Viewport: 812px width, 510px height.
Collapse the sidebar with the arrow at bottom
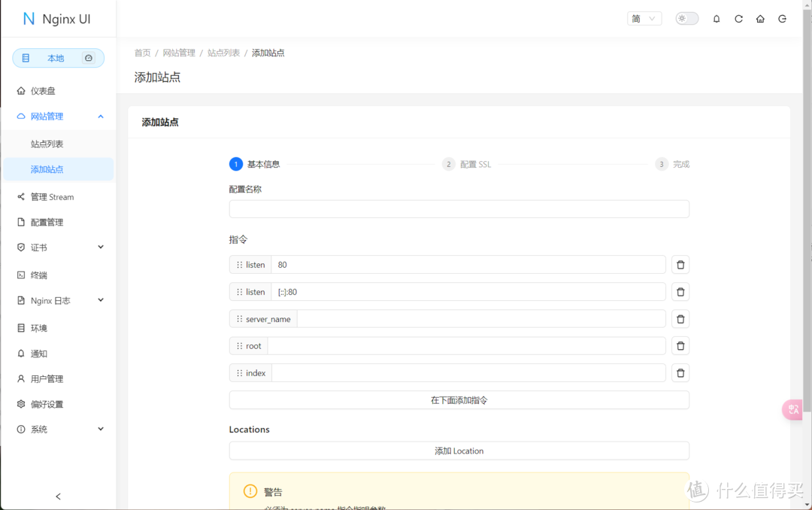point(58,496)
